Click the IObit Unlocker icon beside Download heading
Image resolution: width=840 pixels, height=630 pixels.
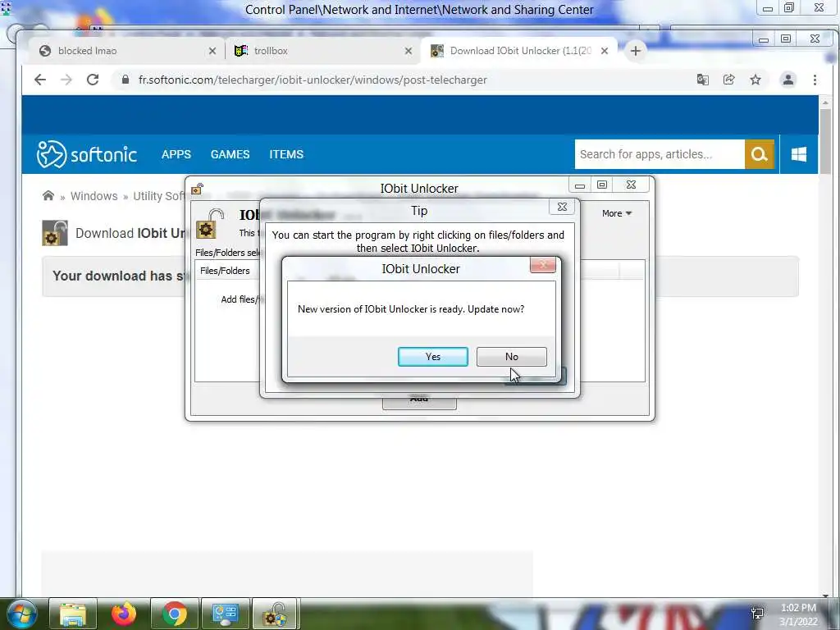(x=55, y=233)
